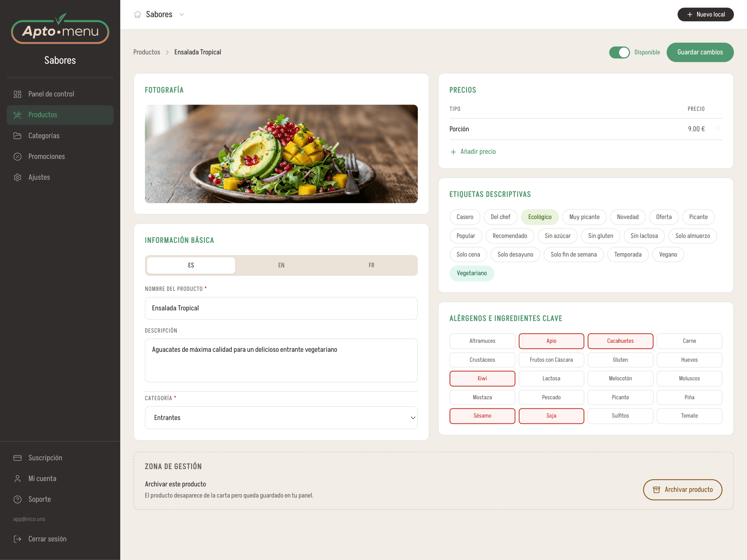Open Soporte help icon
The height and width of the screenshot is (560, 747).
[x=17, y=499]
